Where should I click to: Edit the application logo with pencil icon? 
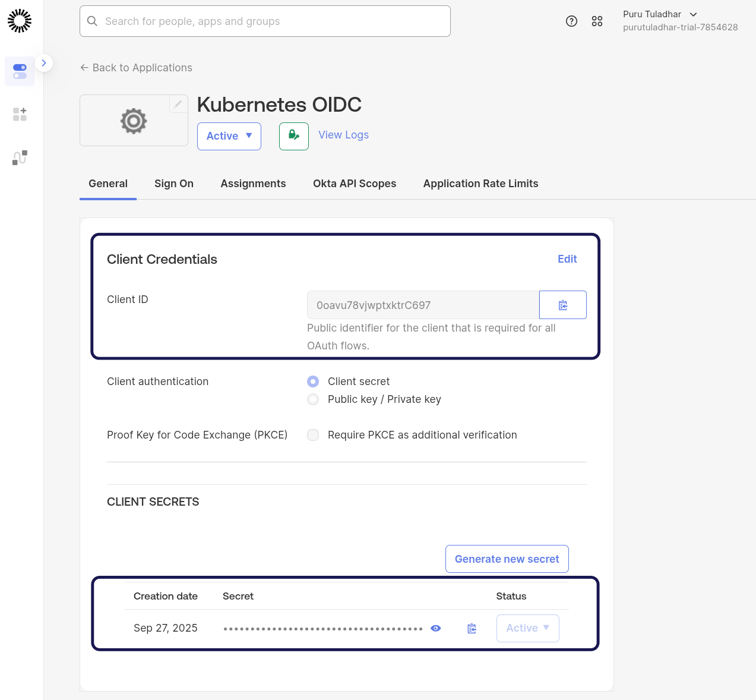(x=178, y=104)
